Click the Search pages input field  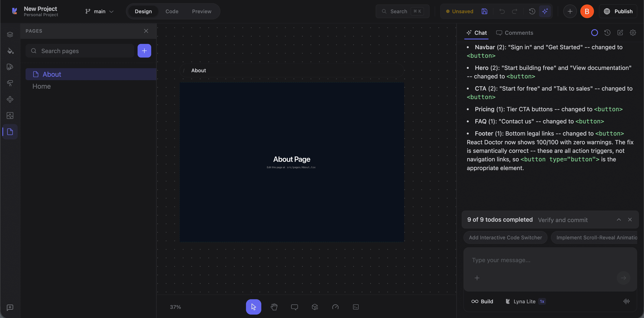[80, 51]
